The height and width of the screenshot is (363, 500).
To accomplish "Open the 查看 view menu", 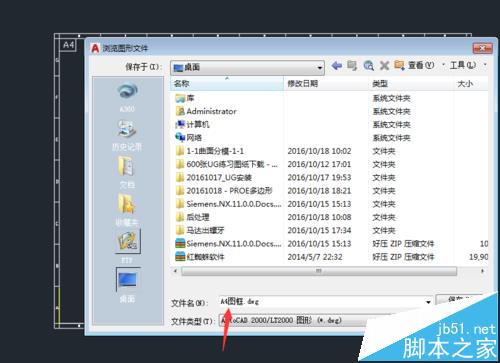I will [421, 65].
